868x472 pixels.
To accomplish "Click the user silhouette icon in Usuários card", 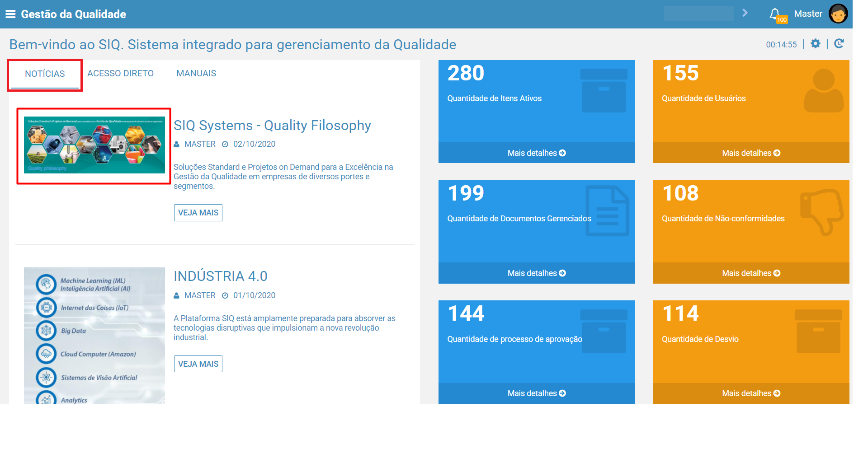I will [824, 90].
